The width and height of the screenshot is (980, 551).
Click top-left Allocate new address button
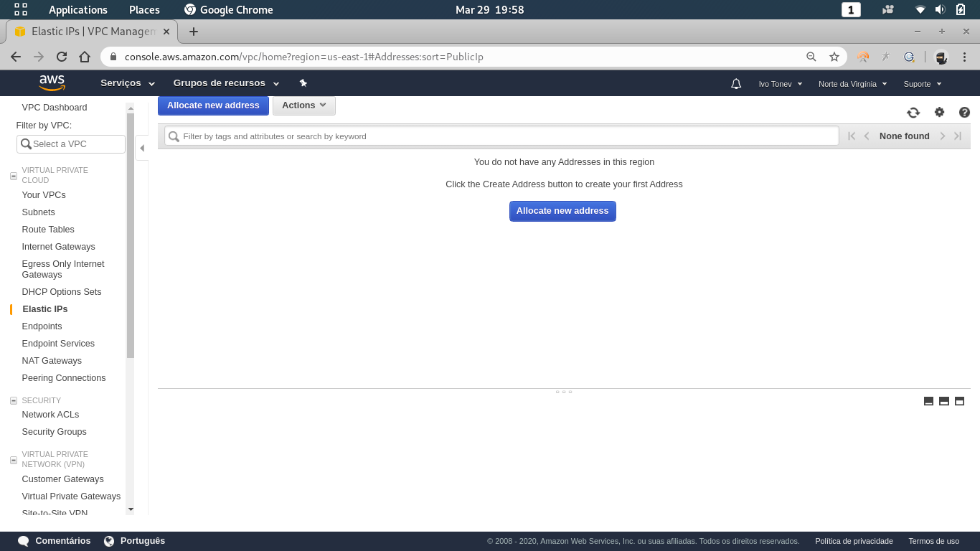[213, 105]
